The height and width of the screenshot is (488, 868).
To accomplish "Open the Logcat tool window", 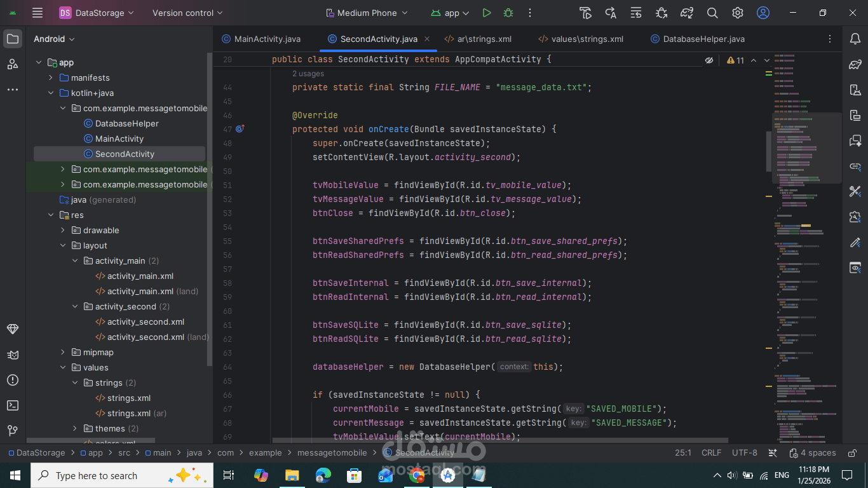I will [x=13, y=355].
